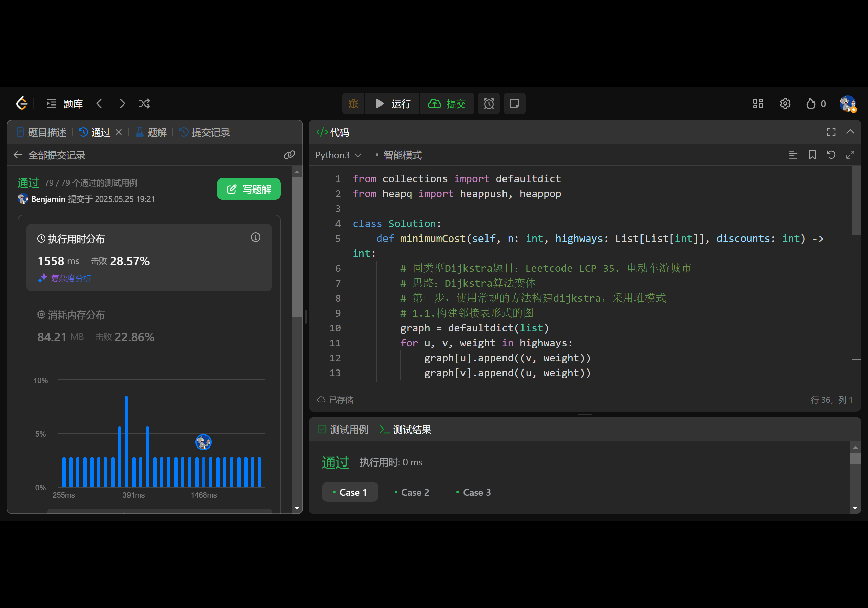868x608 pixels.
Task: Open the layout grid icon
Action: (x=757, y=103)
